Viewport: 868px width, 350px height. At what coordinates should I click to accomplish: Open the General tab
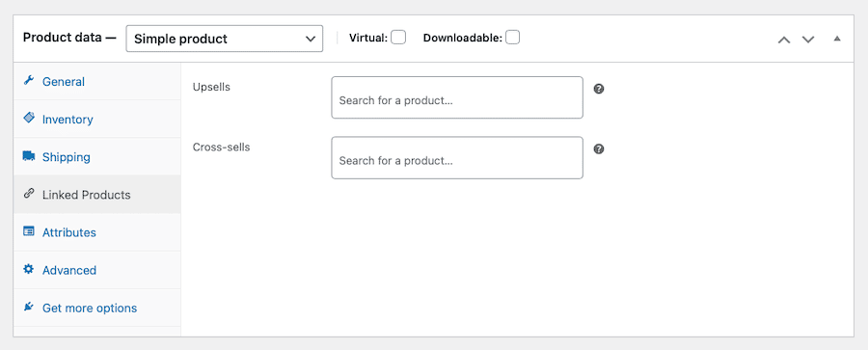96,81
